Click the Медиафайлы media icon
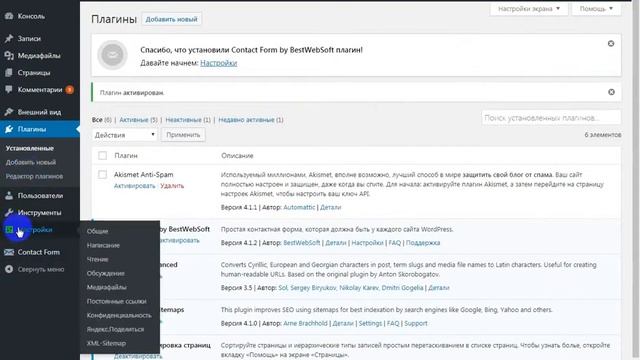 pyautogui.click(x=9, y=56)
